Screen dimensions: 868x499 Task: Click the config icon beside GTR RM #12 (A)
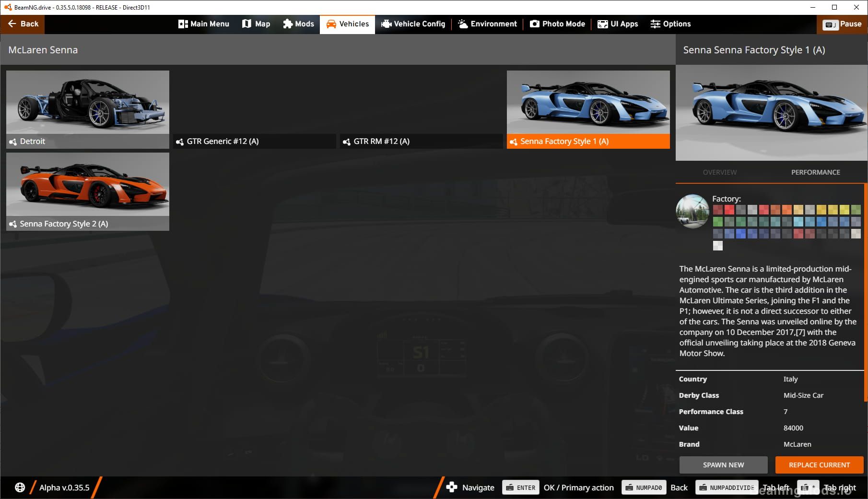[x=347, y=142]
